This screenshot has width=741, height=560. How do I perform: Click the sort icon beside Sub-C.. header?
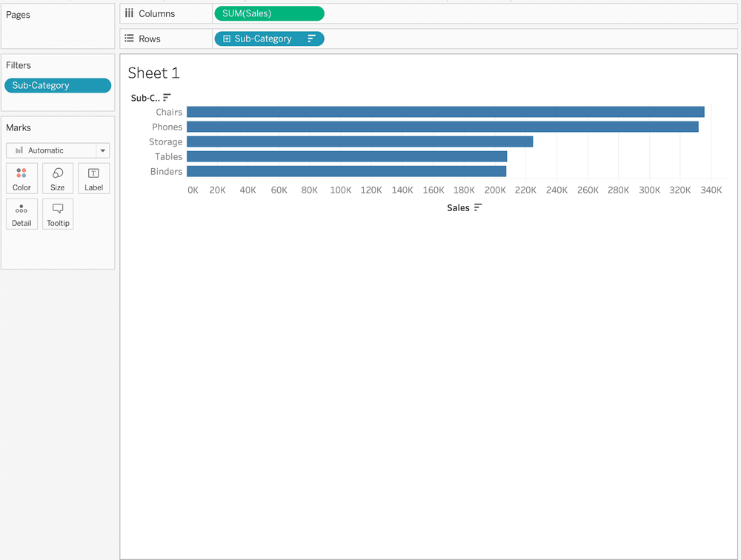[167, 97]
